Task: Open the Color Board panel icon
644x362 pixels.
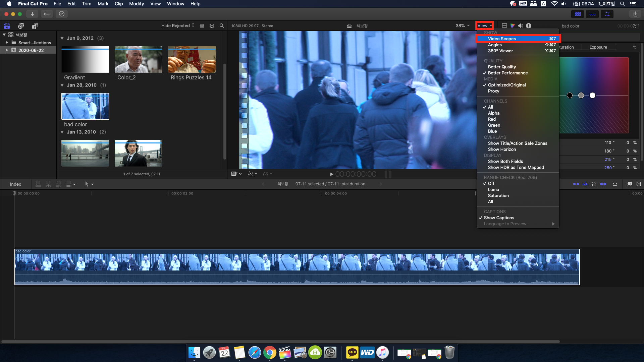Action: [x=513, y=25]
